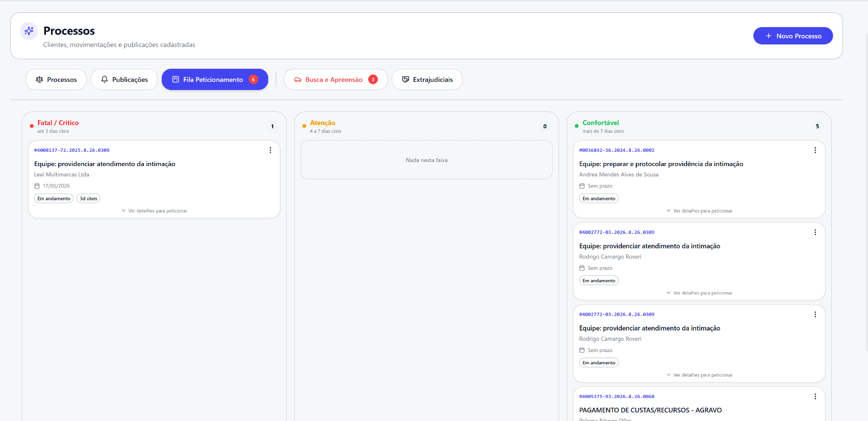Click Em andamento tag on Leal Multimarcas card
868x421 pixels.
(54, 198)
